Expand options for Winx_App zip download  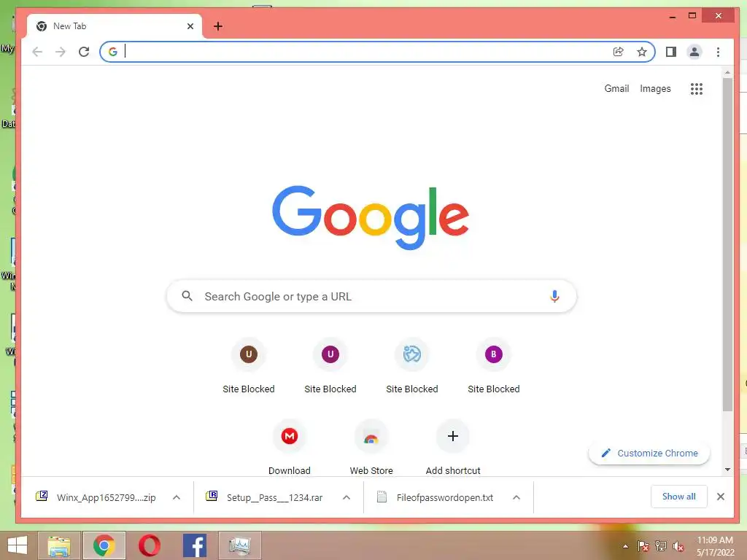pos(177,497)
